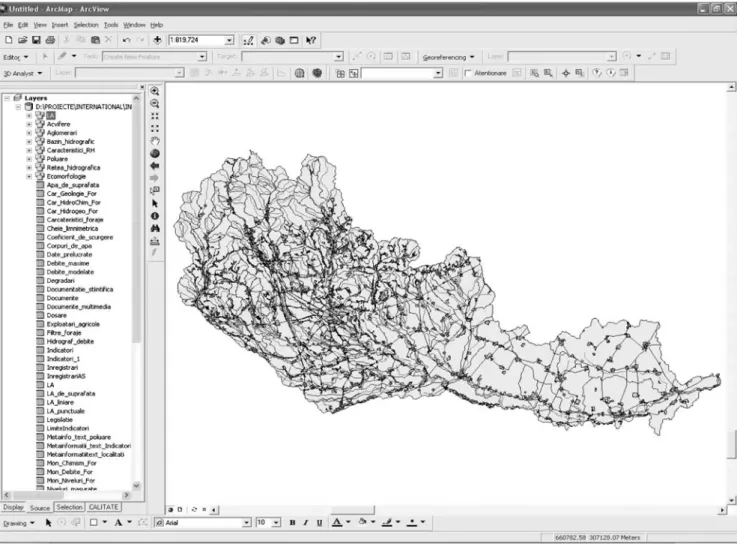Viewport: 737px width, 544px height.
Task: Select the Pan hand tool
Action: pos(155,141)
